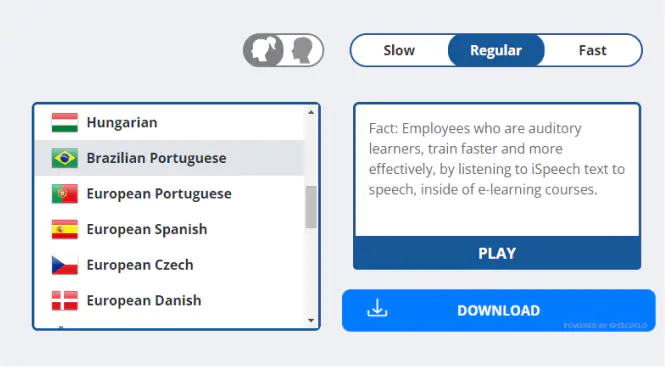This screenshot has height=367, width=665.
Task: Click the Hungarian flag icon
Action: pos(65,123)
